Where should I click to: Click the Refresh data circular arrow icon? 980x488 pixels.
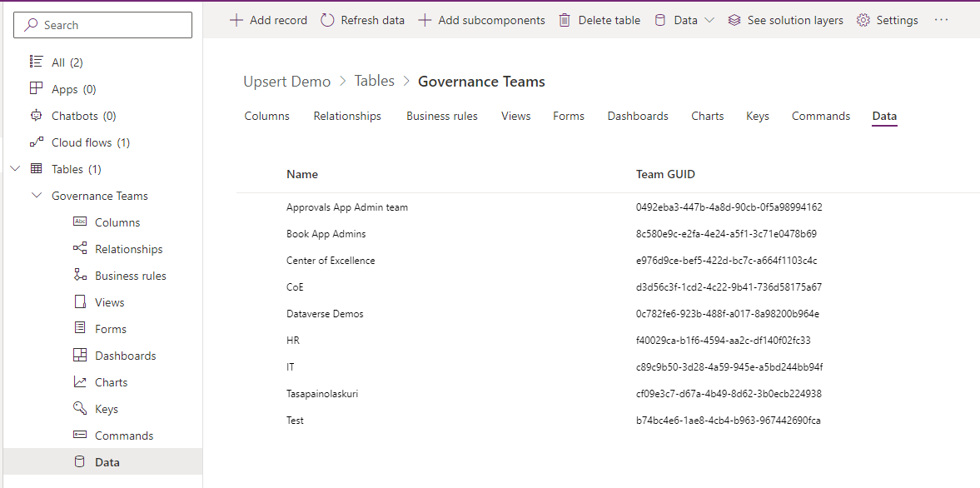(x=328, y=20)
